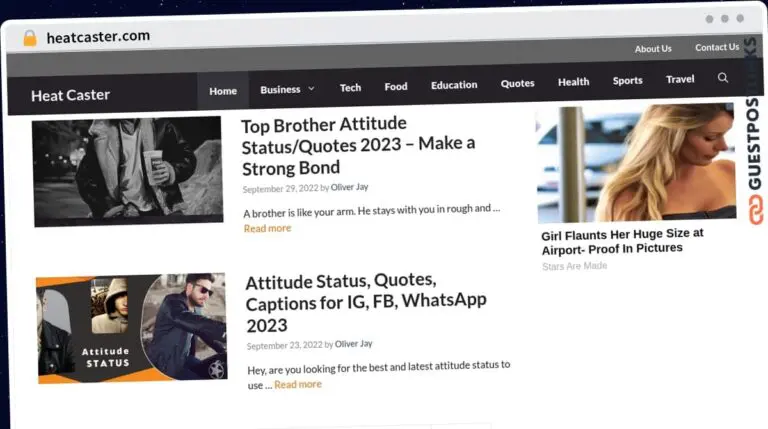Click the Attitude Status article thumbnail

point(131,327)
